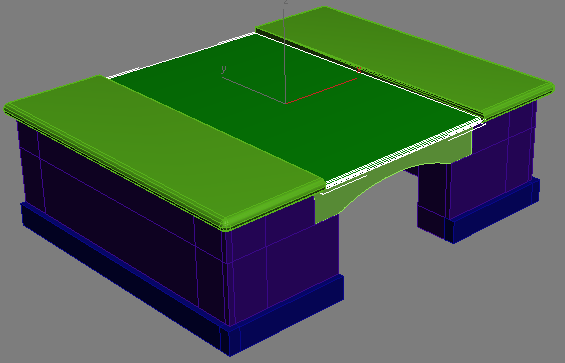Click the y axis label
Viewport: 565px width, 363px height.
coord(224,69)
